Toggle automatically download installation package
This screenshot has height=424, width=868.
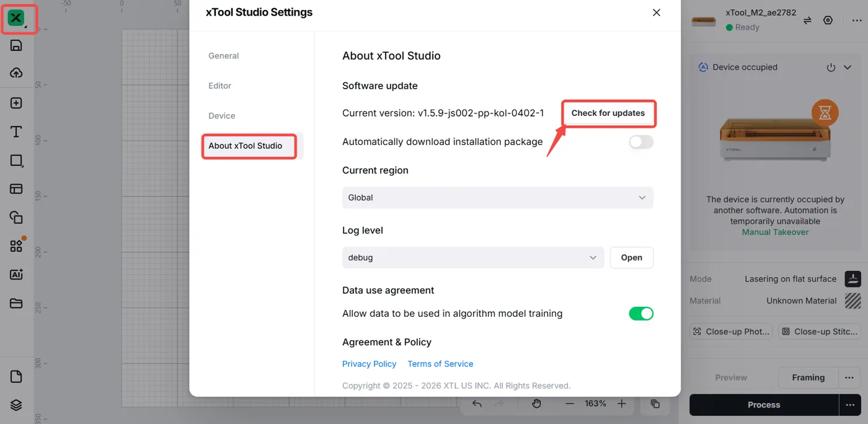click(641, 142)
